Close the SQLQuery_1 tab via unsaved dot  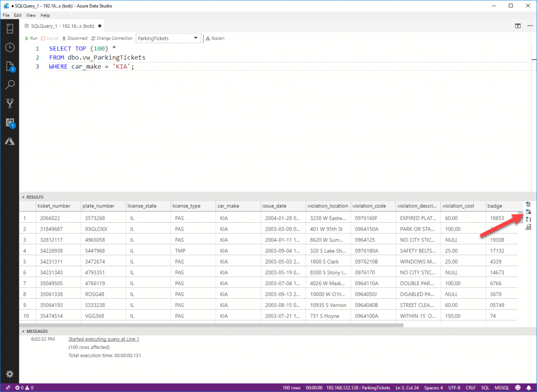[x=100, y=26]
